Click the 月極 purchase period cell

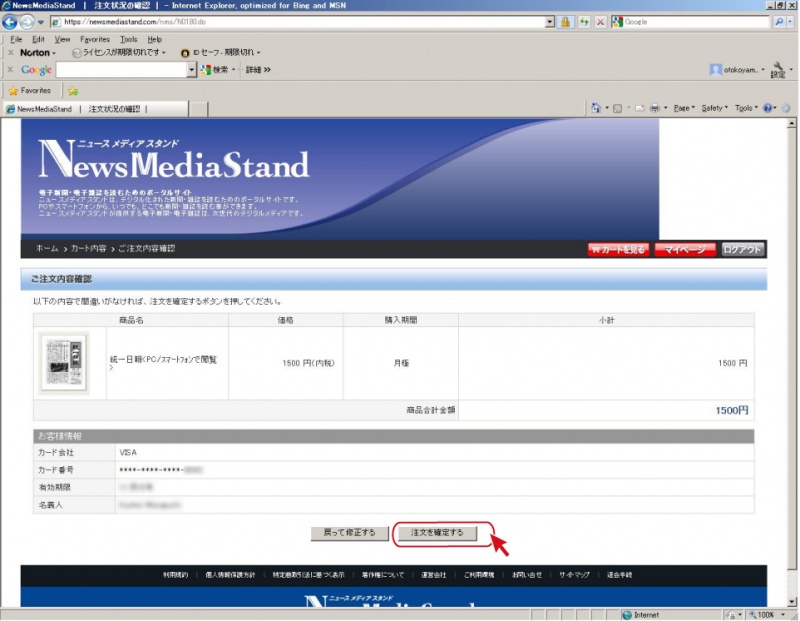(401, 363)
